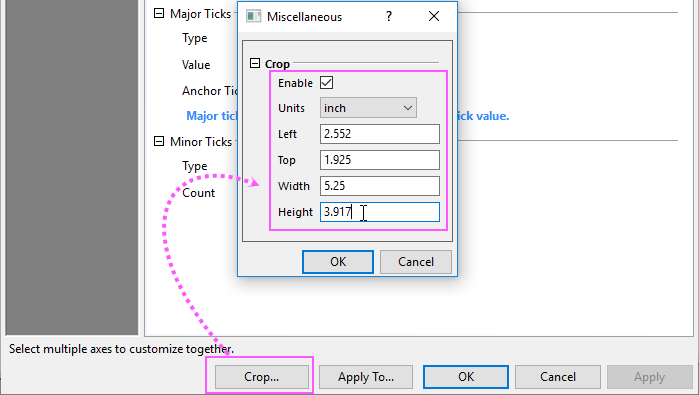Collapse the Major Ticks section

point(159,13)
